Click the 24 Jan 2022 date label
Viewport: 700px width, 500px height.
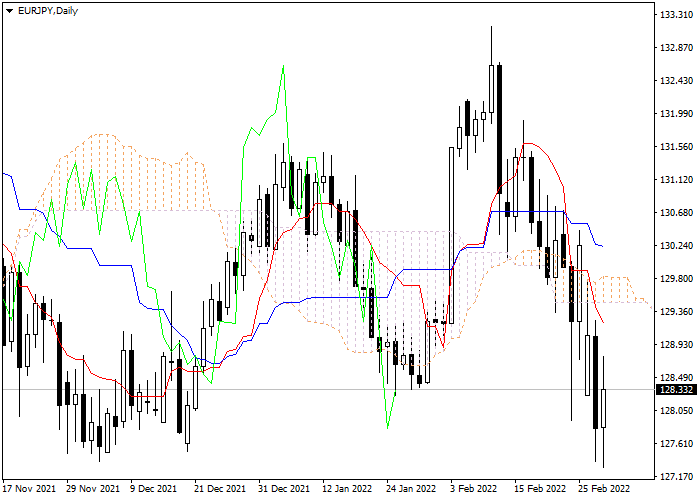pos(411,488)
